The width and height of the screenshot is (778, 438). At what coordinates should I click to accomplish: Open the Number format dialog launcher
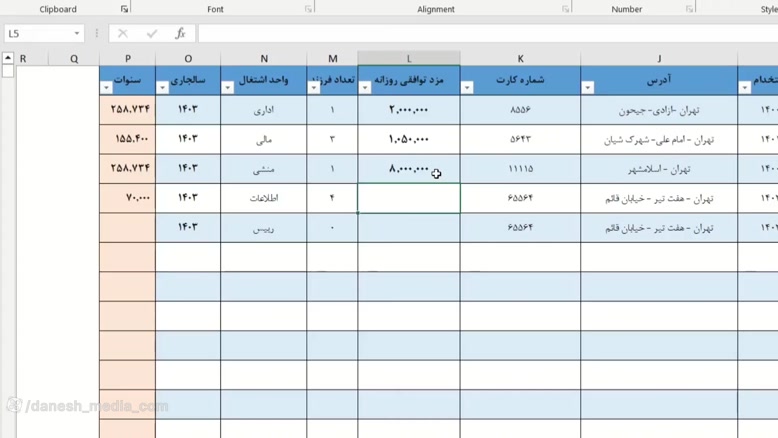[689, 9]
